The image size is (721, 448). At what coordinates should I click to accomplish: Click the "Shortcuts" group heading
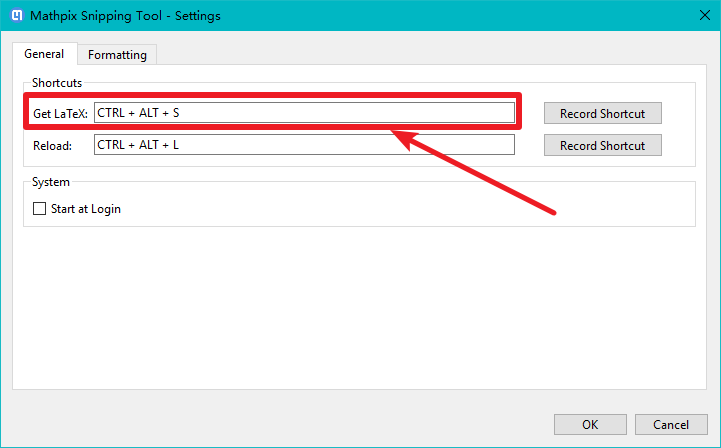click(57, 83)
